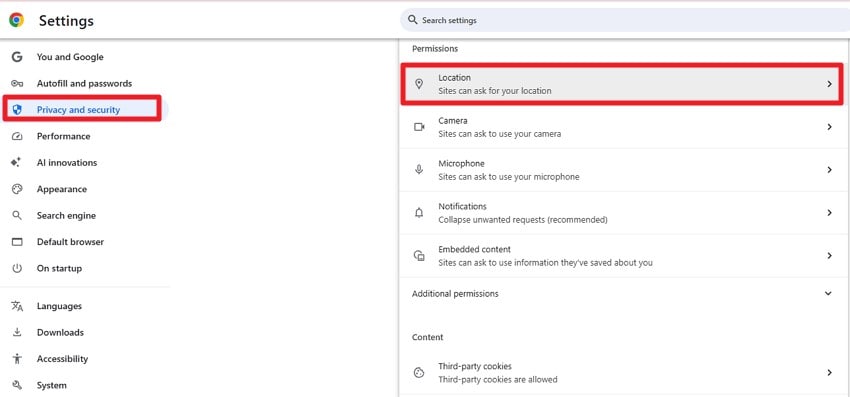Screen dimensions: 850x397
Task: Click the Notifications row title
Action: click(x=462, y=206)
